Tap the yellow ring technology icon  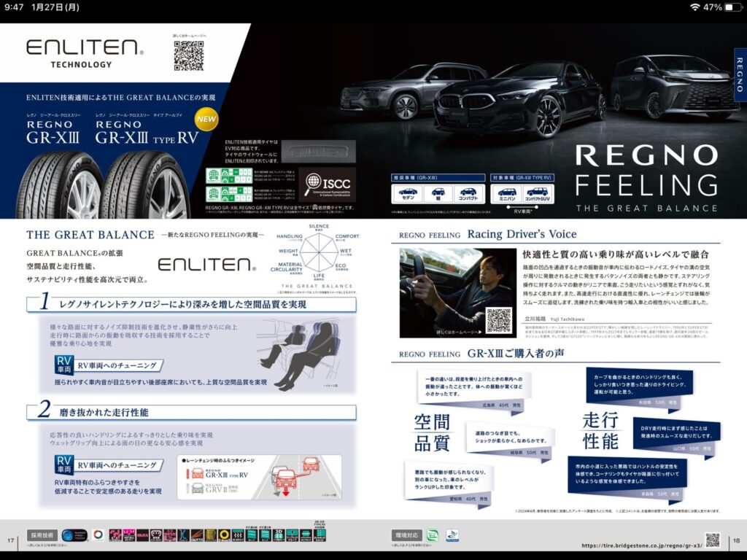[x=224, y=535]
